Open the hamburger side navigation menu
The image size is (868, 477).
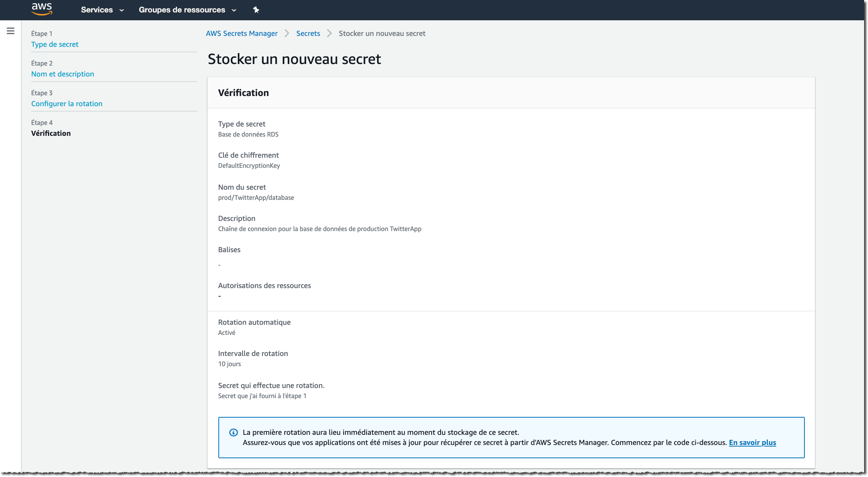tap(11, 31)
